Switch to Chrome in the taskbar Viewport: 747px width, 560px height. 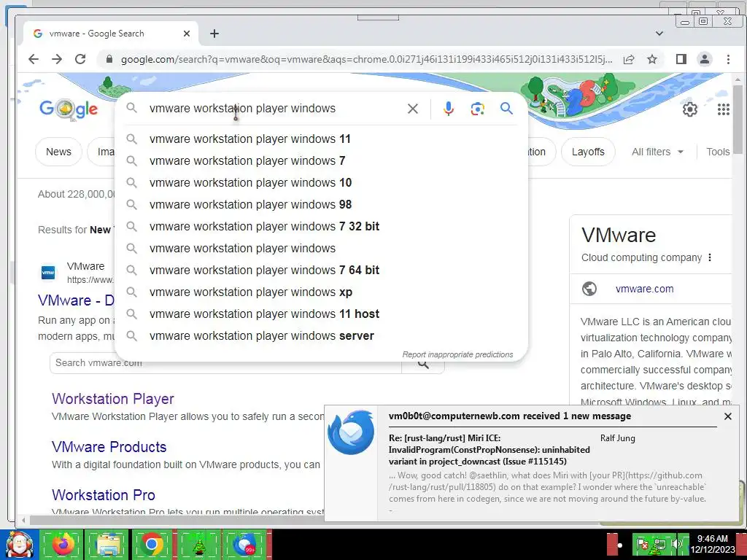[152, 544]
